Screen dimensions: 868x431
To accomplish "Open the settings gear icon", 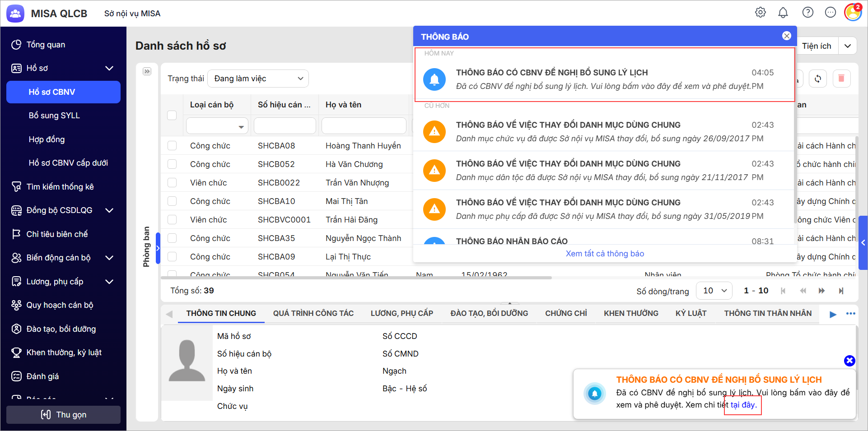I will coord(761,13).
